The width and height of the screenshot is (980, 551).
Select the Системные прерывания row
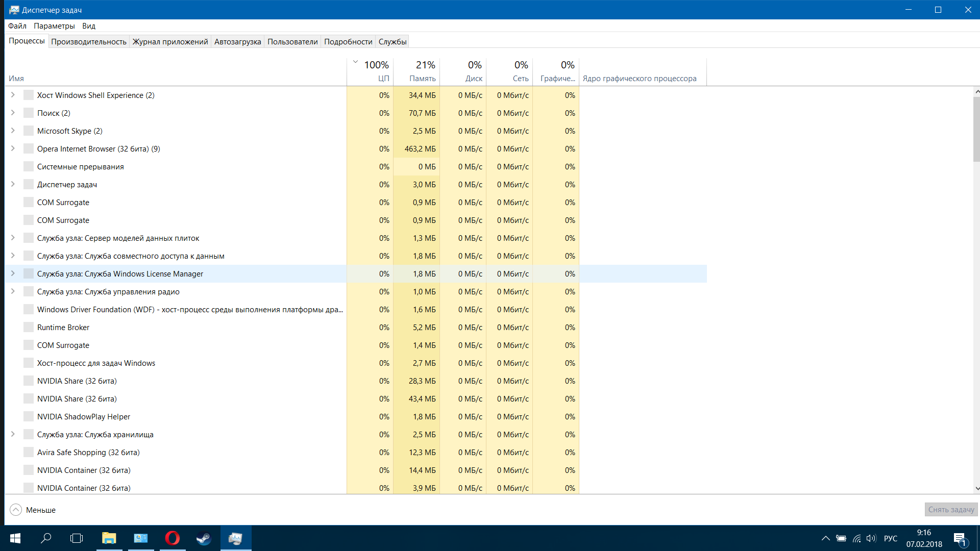point(356,166)
